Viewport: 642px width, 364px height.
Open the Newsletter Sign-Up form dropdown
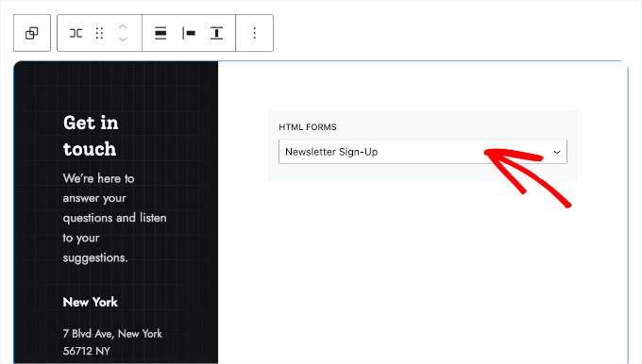(x=423, y=152)
